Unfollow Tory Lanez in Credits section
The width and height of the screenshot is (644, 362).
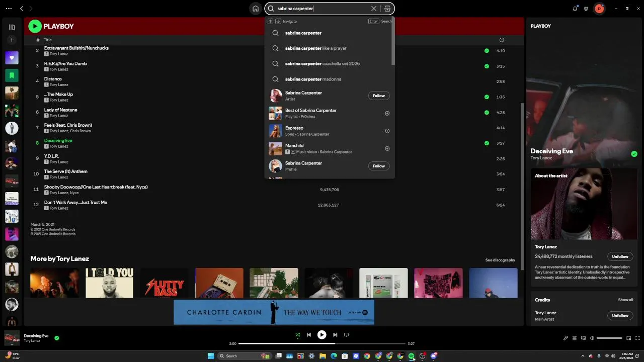point(620,316)
